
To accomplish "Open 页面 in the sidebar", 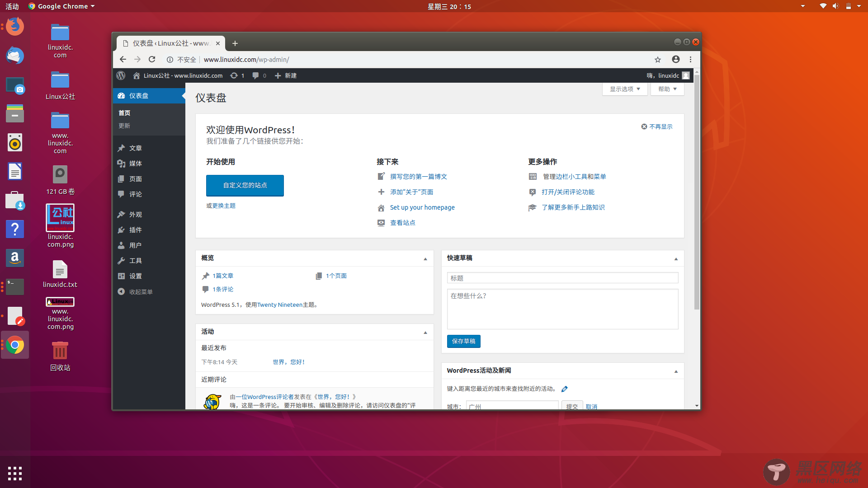I will pyautogui.click(x=149, y=179).
